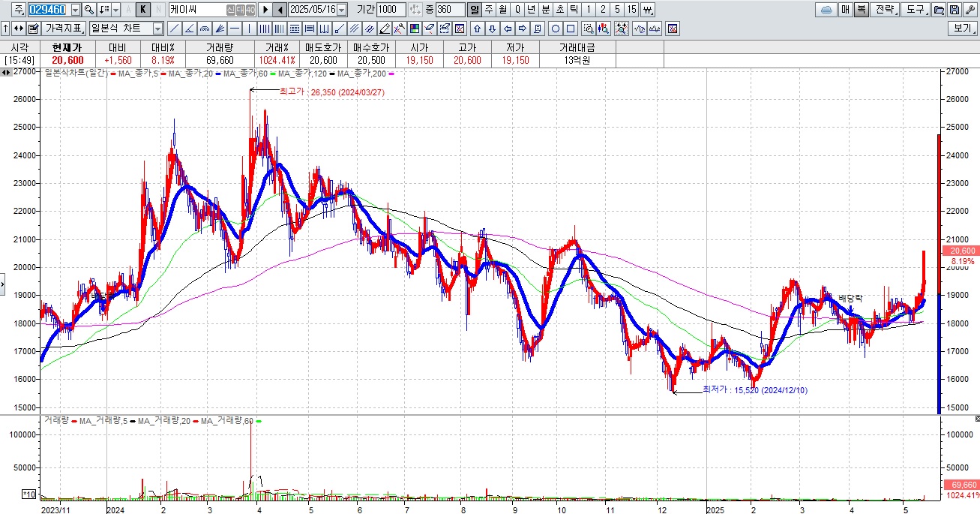Click the displayed bar count field 360
The height and width of the screenshot is (514, 980).
[x=450, y=10]
